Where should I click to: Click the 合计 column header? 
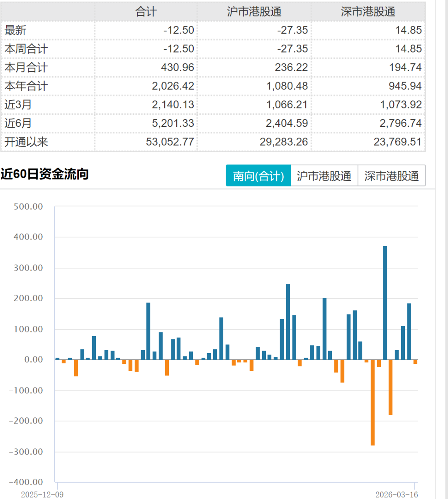tap(146, 12)
